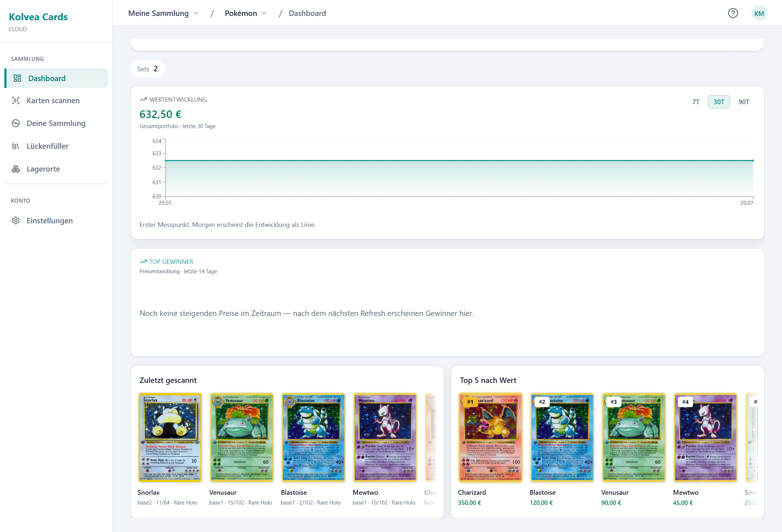Click the Top 5 nach Wert heading

488,380
